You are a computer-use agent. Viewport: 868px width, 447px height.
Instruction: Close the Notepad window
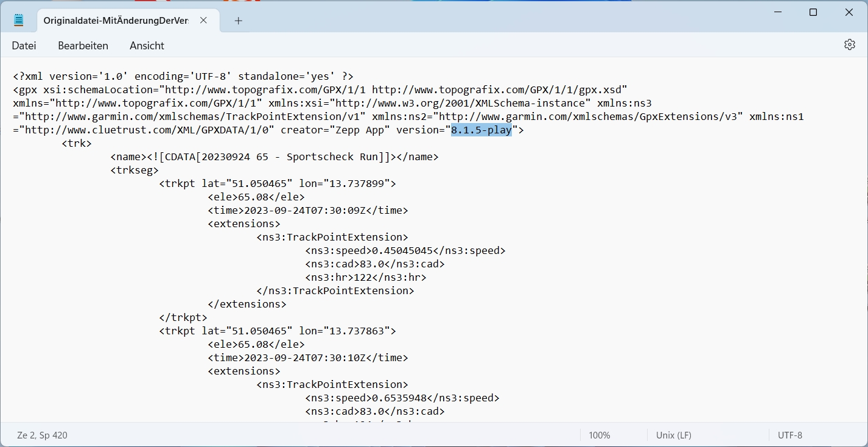[847, 12]
